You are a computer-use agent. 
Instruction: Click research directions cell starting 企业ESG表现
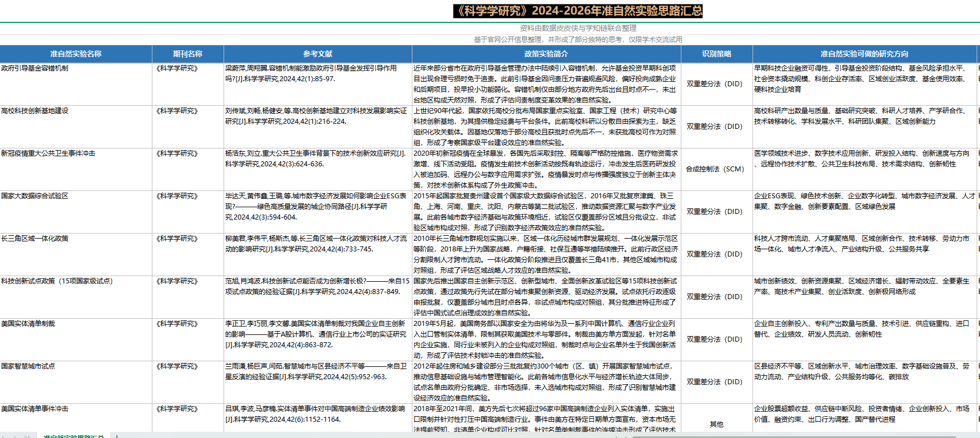coord(865,212)
